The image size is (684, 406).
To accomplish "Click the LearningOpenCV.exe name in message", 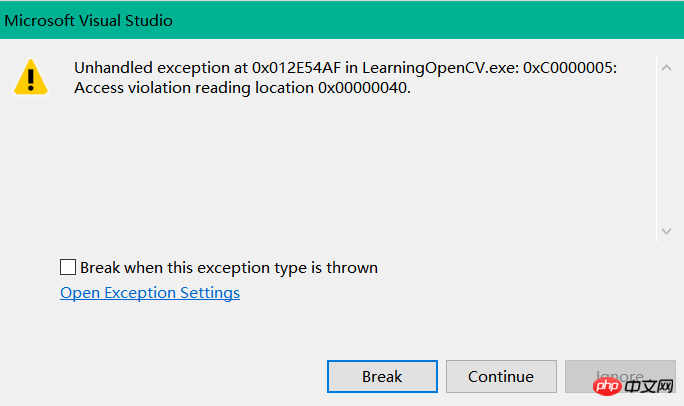I will (x=441, y=68).
